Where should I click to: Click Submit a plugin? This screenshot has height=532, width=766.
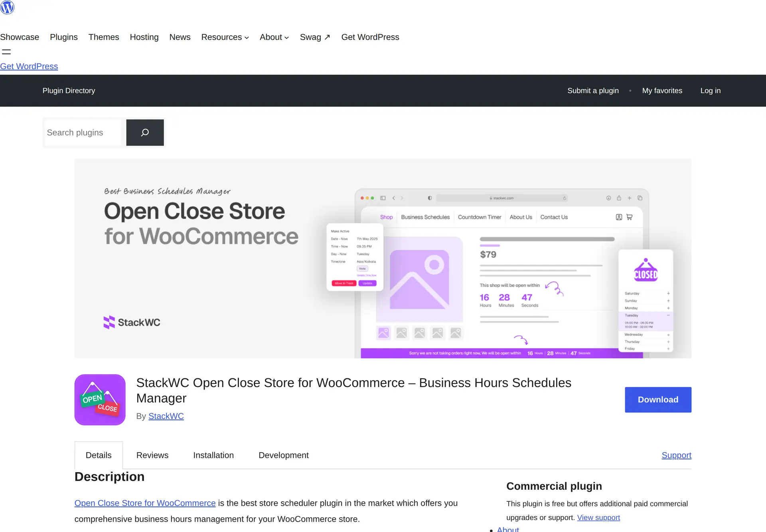(593, 91)
